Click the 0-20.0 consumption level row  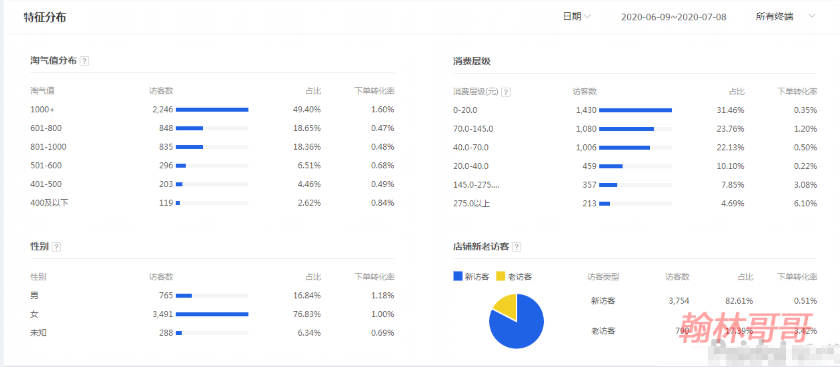coord(635,110)
